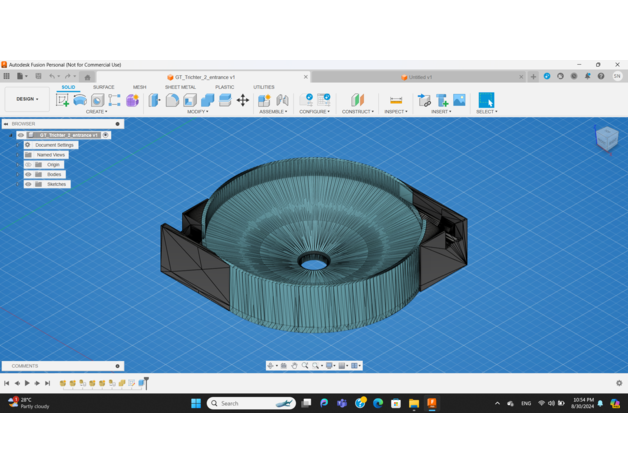The height and width of the screenshot is (472, 628).
Task: Click the Play button in timeline
Action: click(27, 383)
